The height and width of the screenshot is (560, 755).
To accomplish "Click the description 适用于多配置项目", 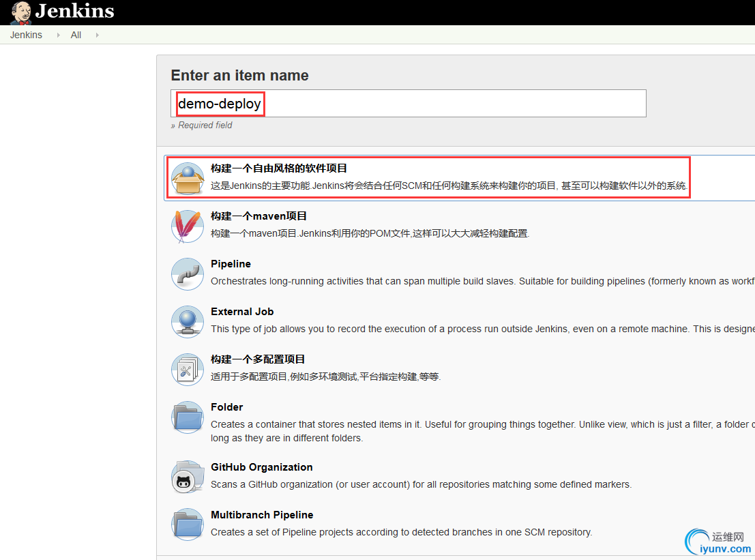I will pos(325,377).
